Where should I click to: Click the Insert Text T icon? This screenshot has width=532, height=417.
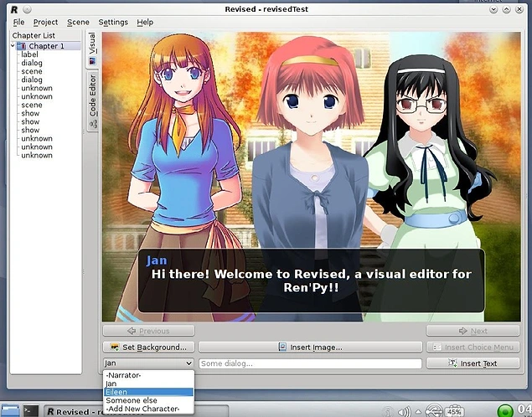(x=452, y=363)
